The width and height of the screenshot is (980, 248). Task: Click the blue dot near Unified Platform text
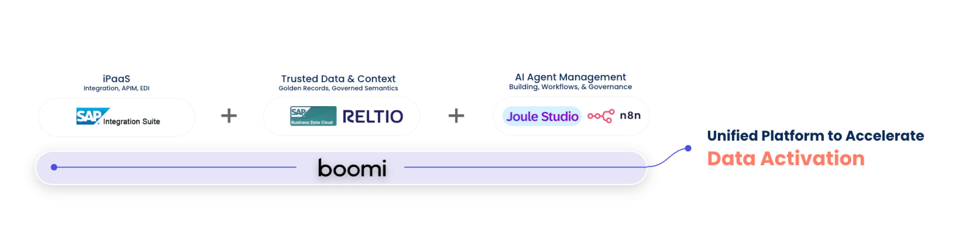pyautogui.click(x=688, y=148)
